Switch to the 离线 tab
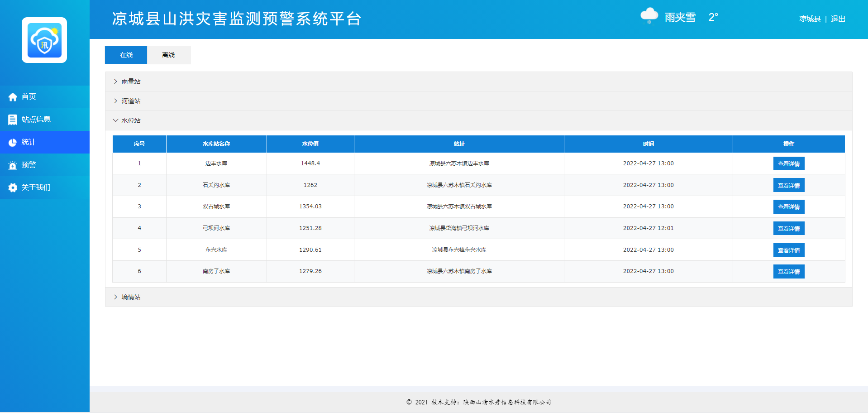This screenshot has width=868, height=413. tap(168, 55)
